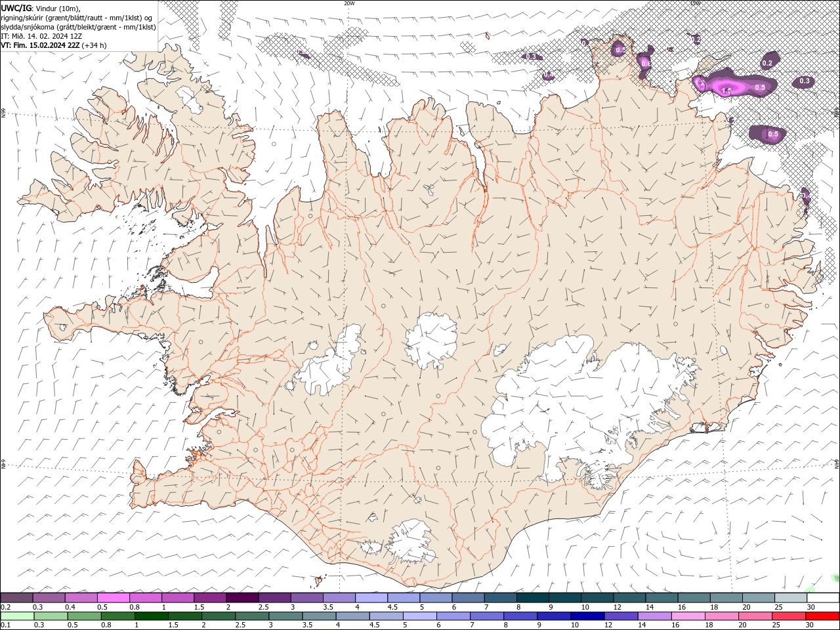Click the 'VT: Fim. 15.02.2024 22Z (+34 h)' line
840x630 pixels.
pyautogui.click(x=54, y=45)
